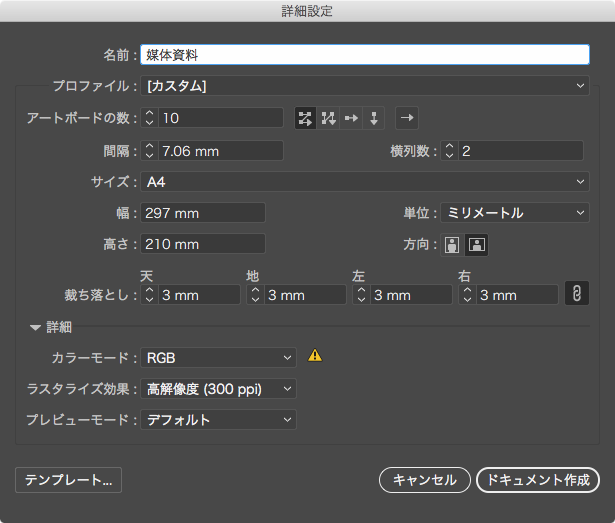Click the 名前 text field
The height and width of the screenshot is (523, 615).
point(365,55)
